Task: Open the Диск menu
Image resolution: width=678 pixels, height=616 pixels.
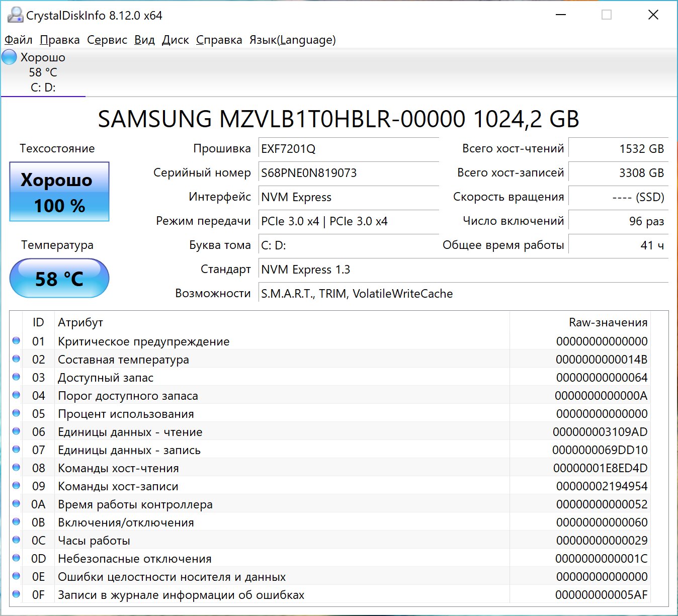Action: point(175,40)
